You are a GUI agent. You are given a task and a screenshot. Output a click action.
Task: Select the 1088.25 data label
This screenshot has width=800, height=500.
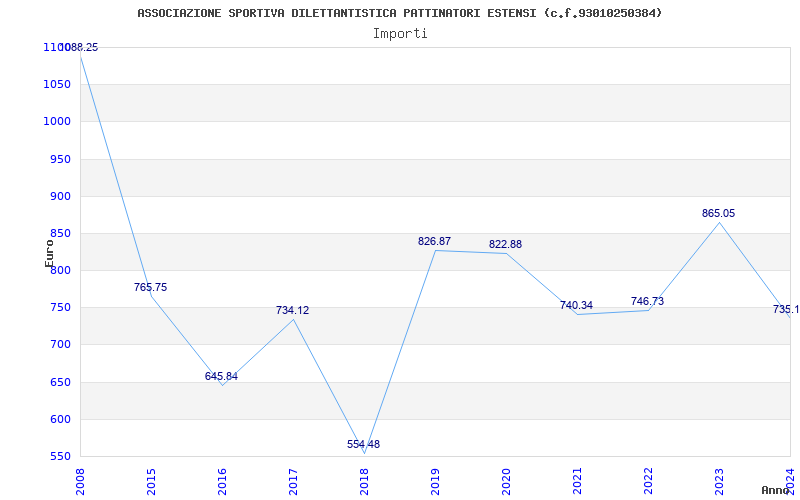tap(79, 47)
